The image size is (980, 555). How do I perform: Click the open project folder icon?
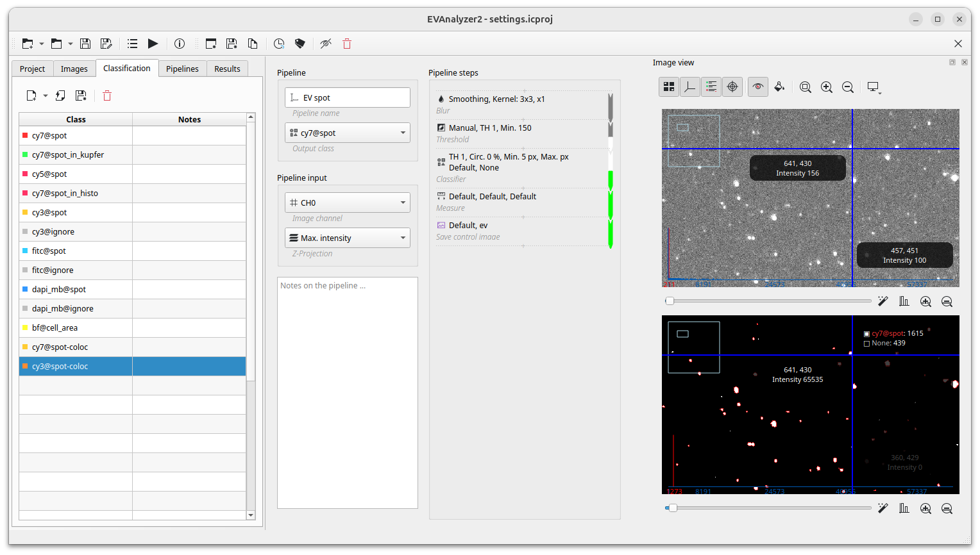pos(56,44)
